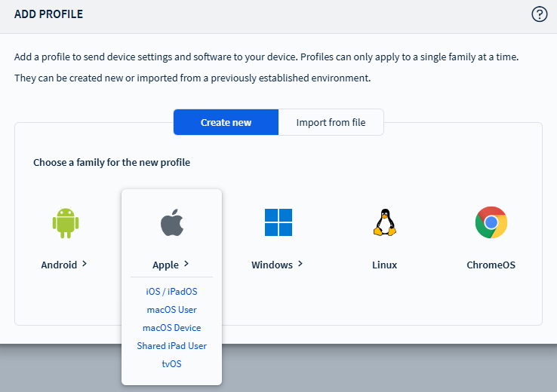Collapse the chevron next to Apple
Screen dimensions: 557x392
(186, 264)
